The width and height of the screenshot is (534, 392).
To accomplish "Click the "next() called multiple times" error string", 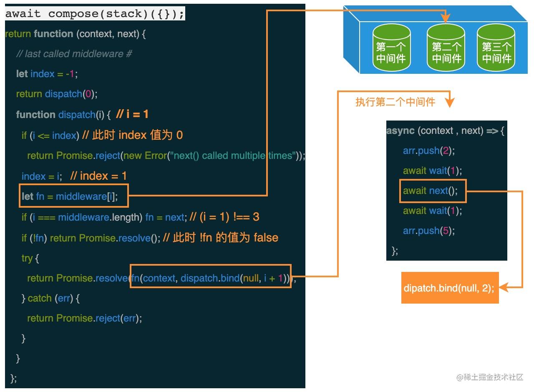I will (233, 156).
